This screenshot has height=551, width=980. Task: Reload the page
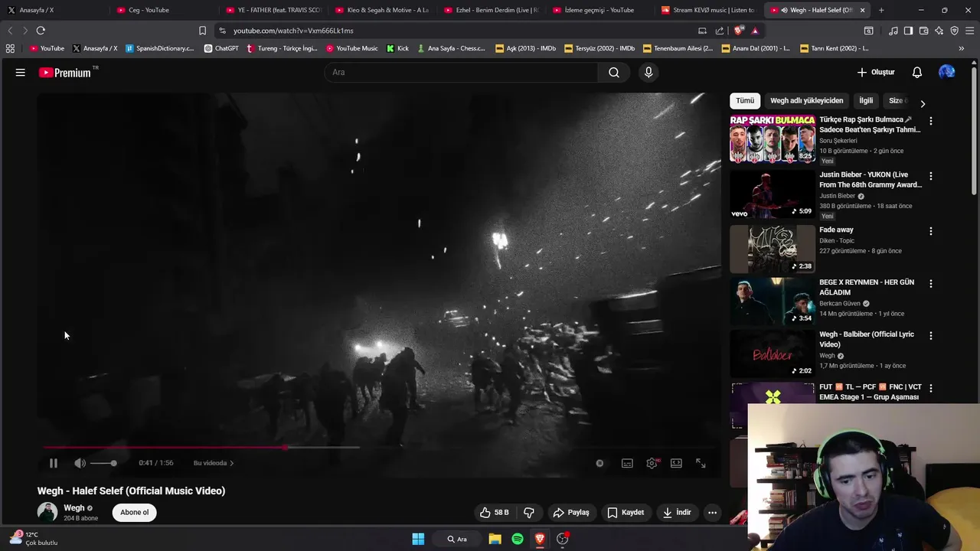pyautogui.click(x=41, y=31)
